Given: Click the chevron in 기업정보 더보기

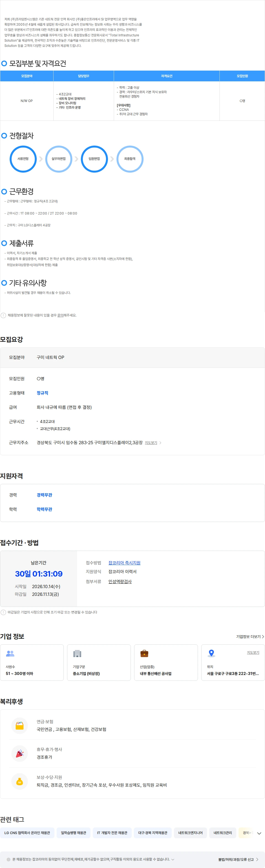Looking at the screenshot, I should [263, 636].
